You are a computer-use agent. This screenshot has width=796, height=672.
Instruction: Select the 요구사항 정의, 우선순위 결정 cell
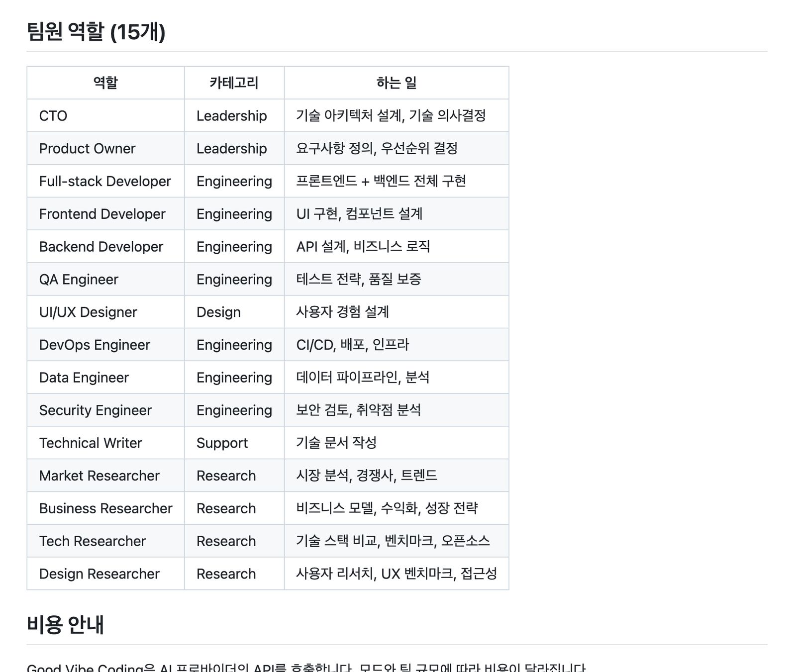[x=397, y=148]
